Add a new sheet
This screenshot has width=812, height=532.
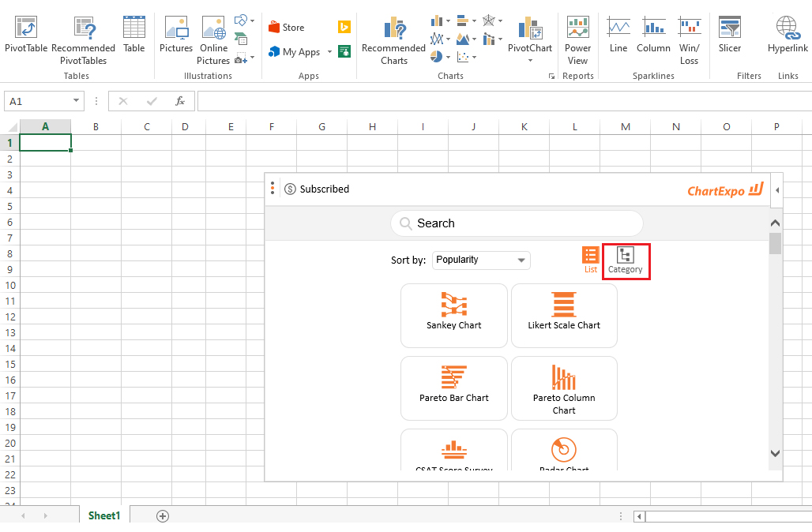(163, 516)
